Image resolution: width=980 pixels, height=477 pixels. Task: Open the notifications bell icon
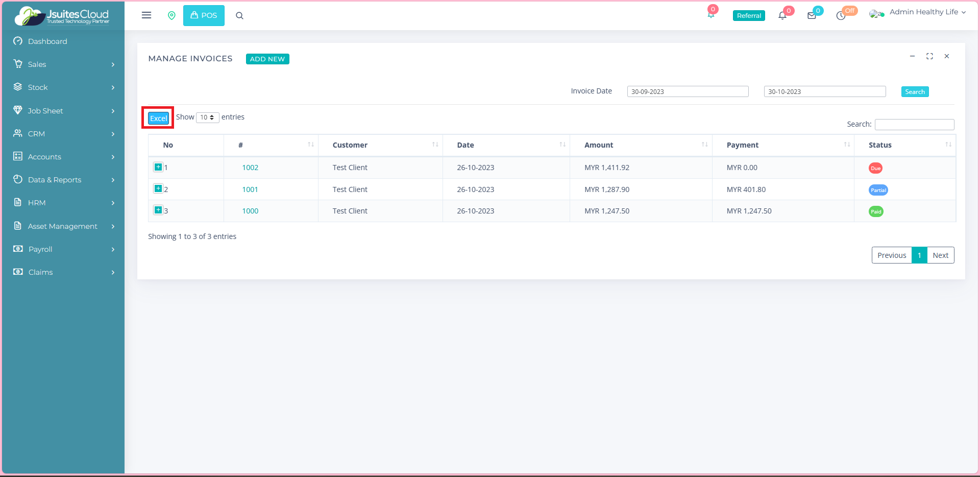tap(782, 16)
